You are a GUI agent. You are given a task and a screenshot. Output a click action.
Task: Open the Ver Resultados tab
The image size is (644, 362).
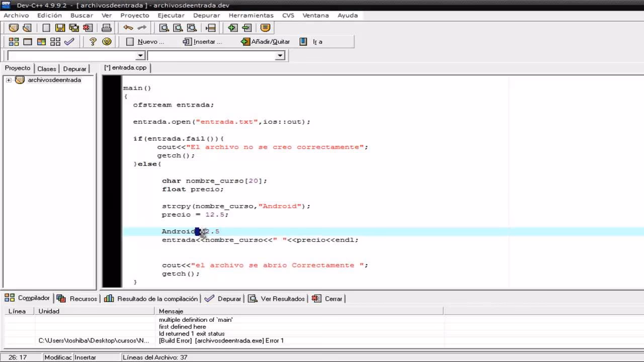coord(277,299)
